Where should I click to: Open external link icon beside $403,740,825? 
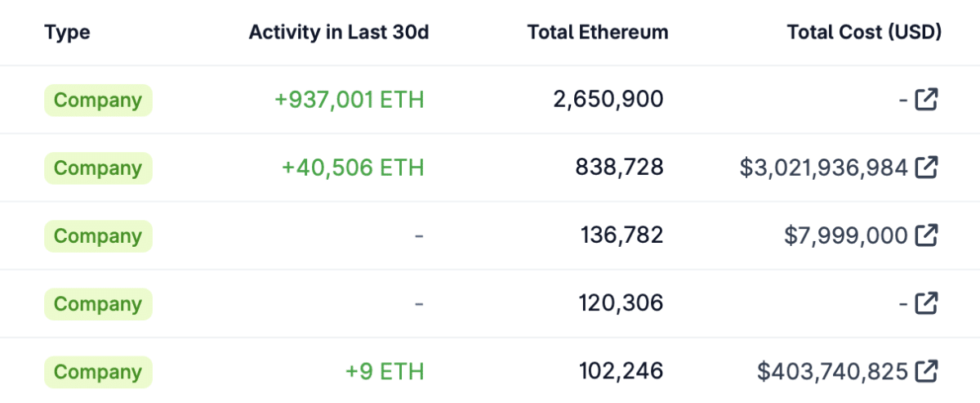click(x=926, y=372)
